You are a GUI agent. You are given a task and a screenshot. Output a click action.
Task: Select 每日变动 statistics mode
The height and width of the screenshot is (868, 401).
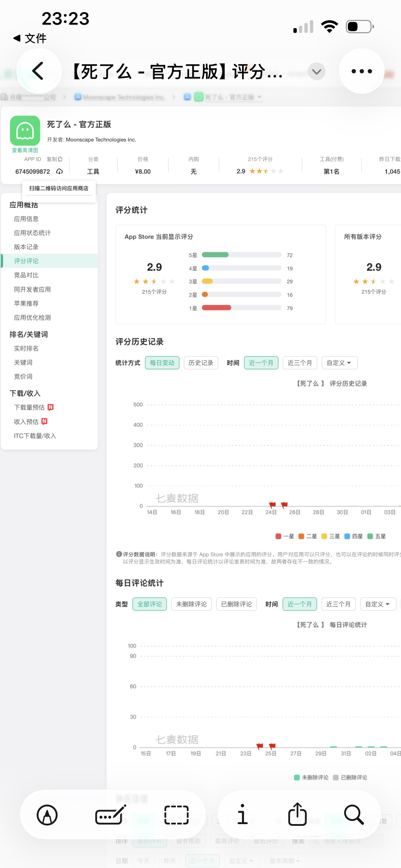click(162, 363)
